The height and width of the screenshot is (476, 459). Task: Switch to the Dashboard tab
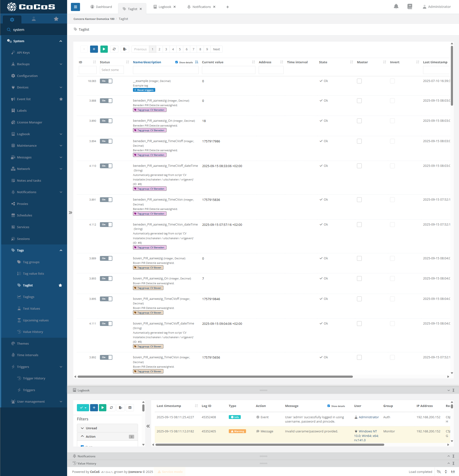[x=101, y=7]
